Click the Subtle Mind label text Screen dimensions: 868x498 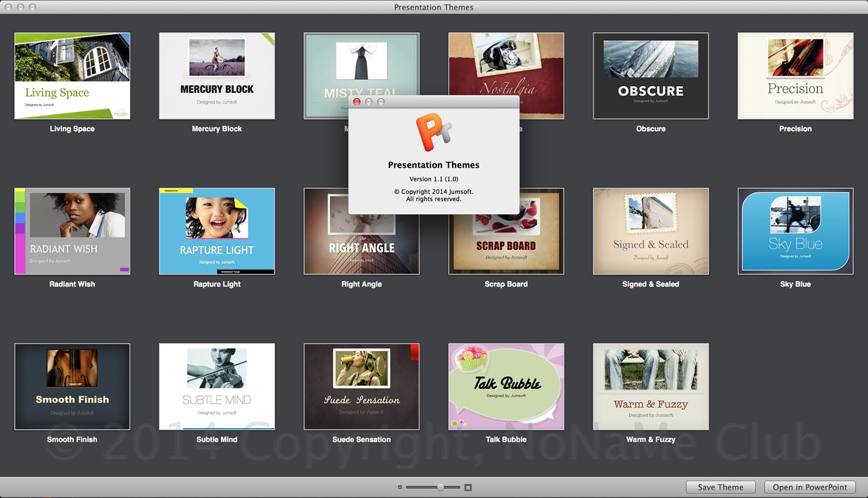click(217, 440)
